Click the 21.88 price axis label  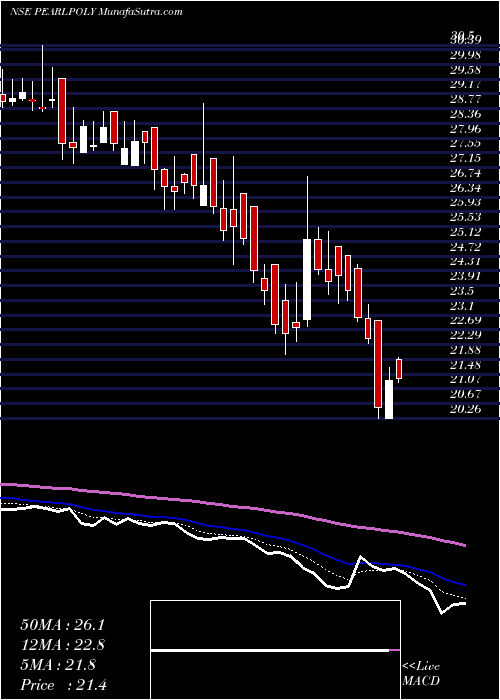coord(466,350)
